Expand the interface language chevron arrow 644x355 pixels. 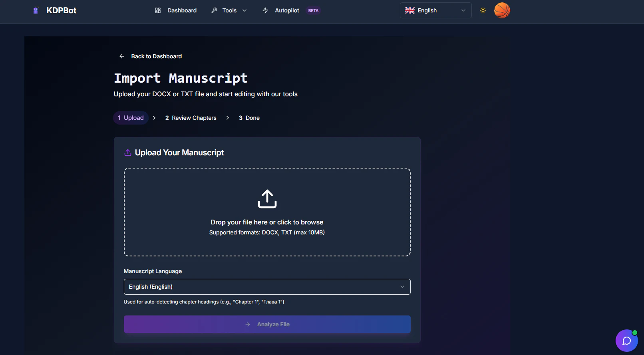click(x=463, y=10)
